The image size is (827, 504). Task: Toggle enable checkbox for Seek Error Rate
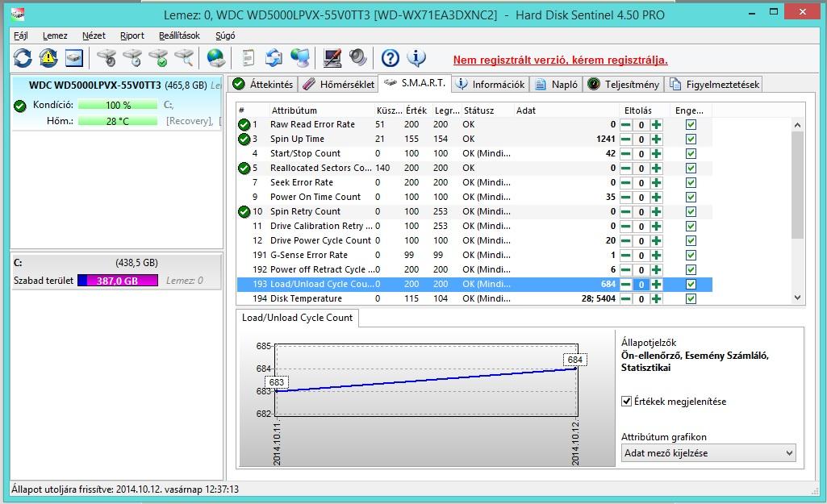pos(691,183)
